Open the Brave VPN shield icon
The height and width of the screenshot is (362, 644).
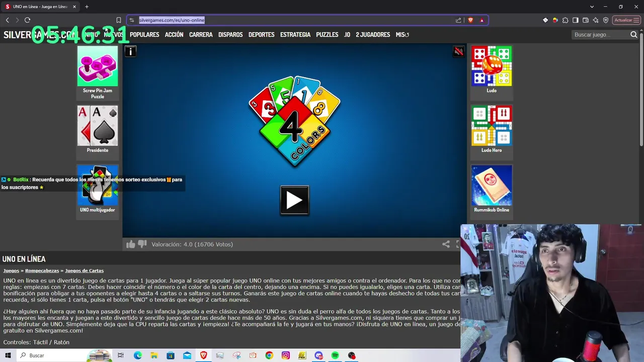(x=606, y=20)
